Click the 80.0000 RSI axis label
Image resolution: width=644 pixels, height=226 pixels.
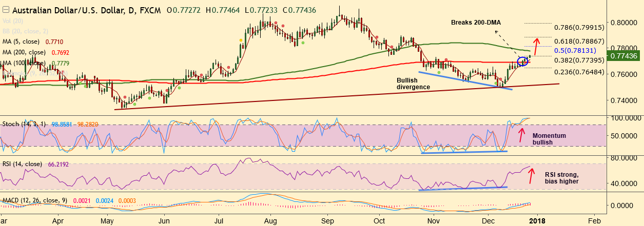[x=624, y=158]
